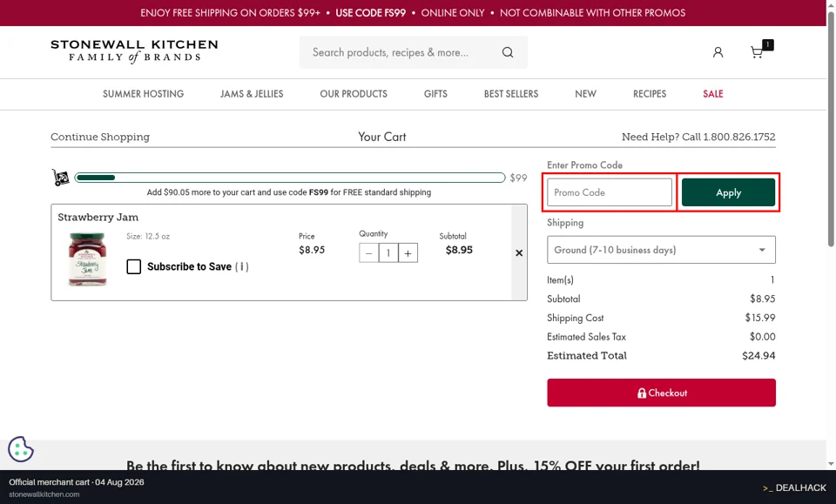Open the shopping cart icon
Viewport: 836px width, 504px height.
pyautogui.click(x=757, y=52)
